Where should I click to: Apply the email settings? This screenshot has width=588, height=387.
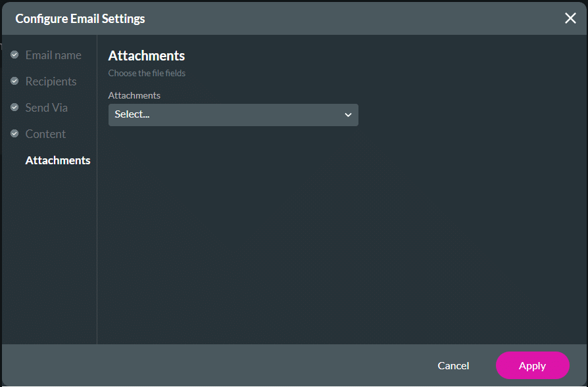(532, 365)
